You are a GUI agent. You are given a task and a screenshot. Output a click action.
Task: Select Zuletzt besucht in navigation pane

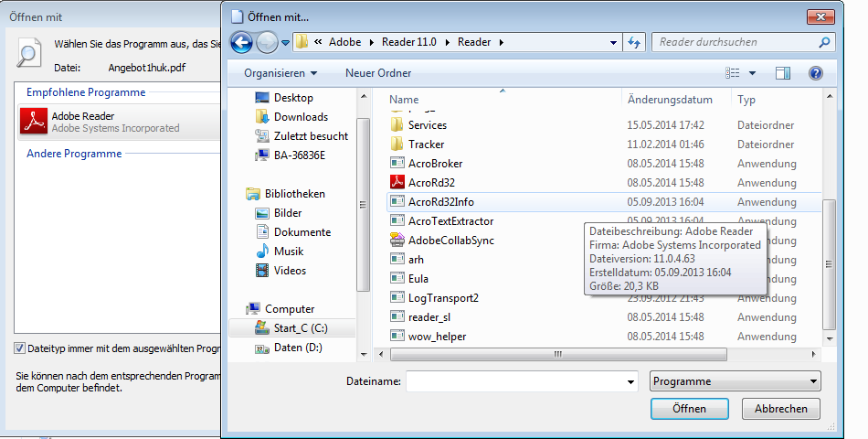coord(302,135)
